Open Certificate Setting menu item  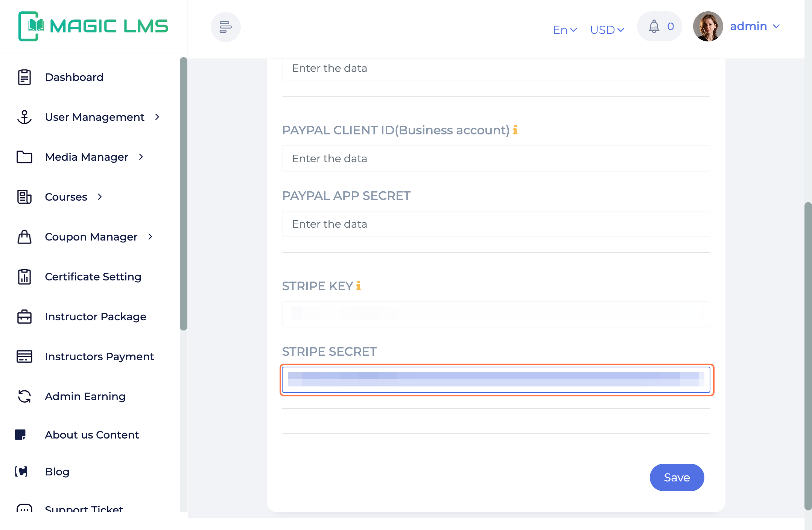(x=93, y=277)
